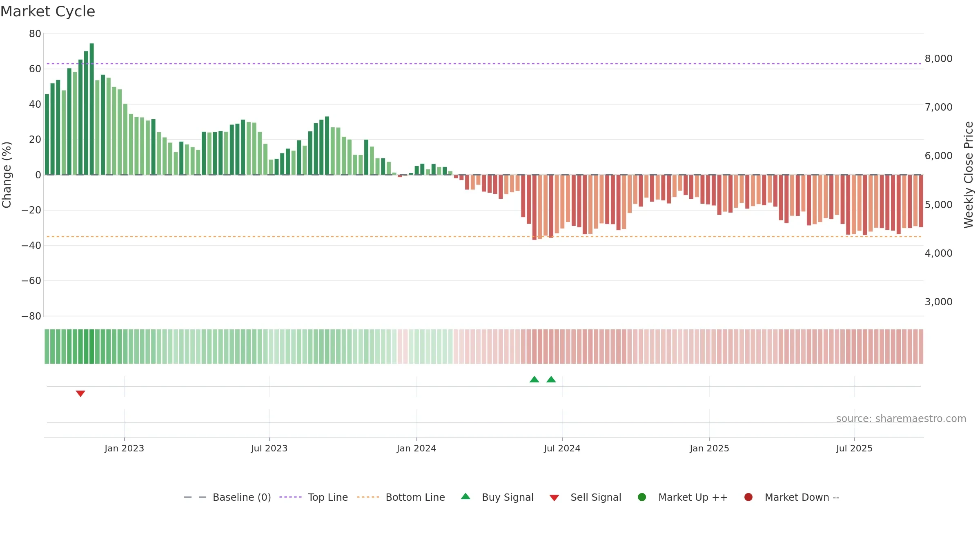The width and height of the screenshot is (980, 551).
Task: Click the red triangle icon in legend
Action: click(x=554, y=498)
